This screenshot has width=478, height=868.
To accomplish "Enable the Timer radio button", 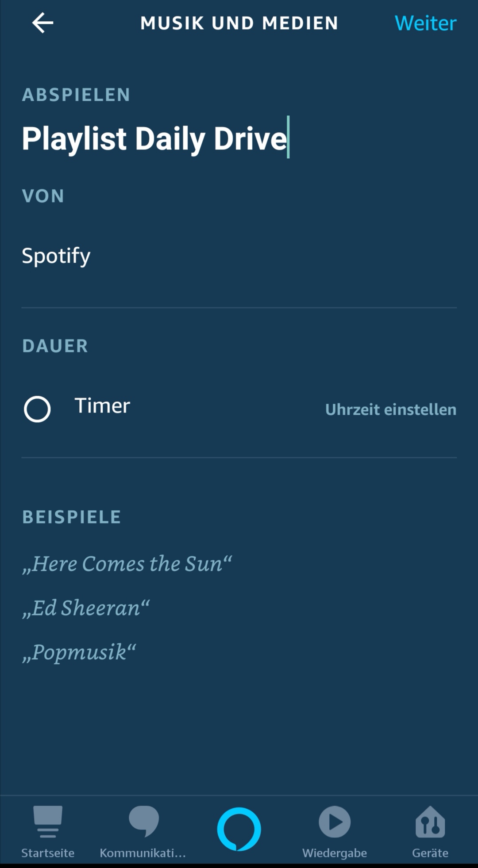I will click(37, 409).
